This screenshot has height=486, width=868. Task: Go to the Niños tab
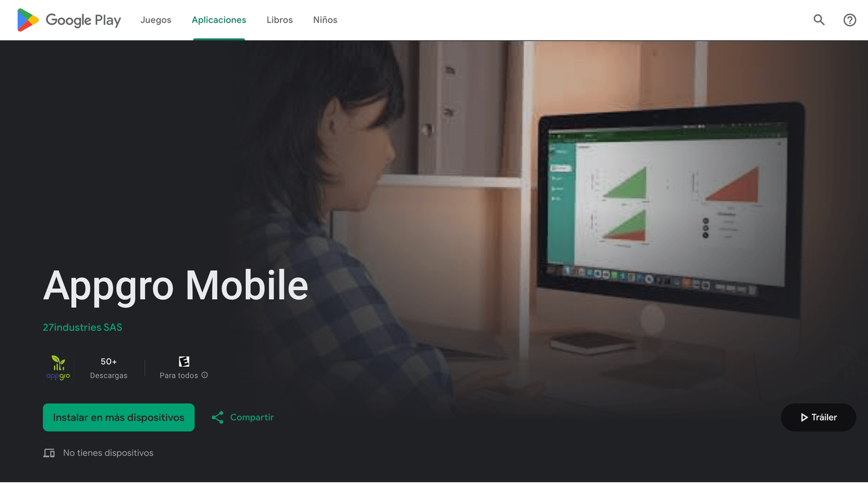325,20
